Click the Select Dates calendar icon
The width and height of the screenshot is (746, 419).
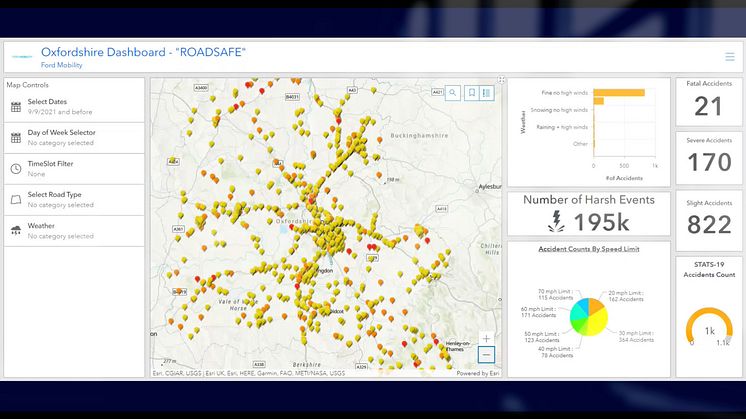pyautogui.click(x=16, y=107)
